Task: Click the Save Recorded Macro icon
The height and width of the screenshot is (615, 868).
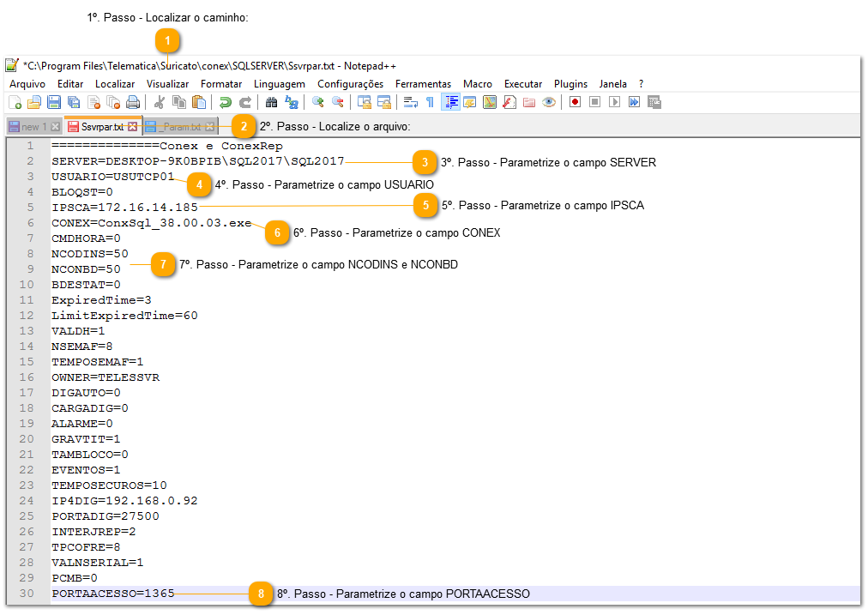Action: tap(654, 102)
